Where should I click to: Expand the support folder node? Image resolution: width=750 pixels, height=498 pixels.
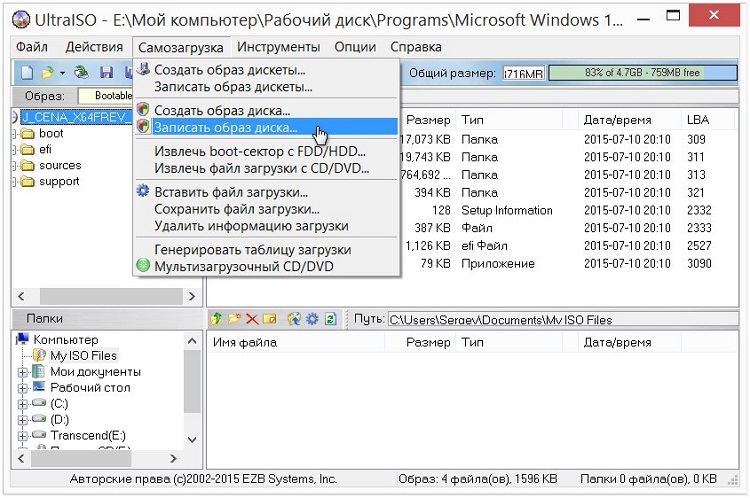coord(14,182)
